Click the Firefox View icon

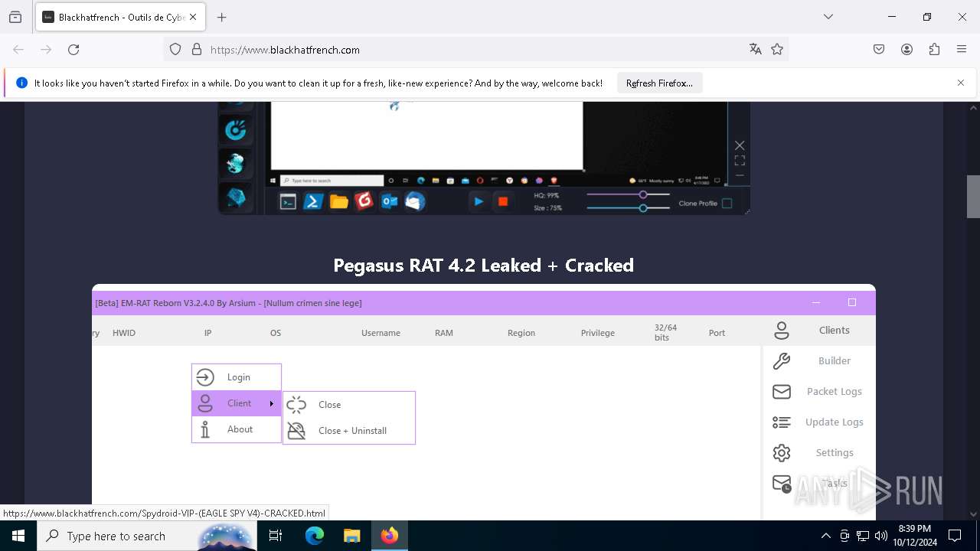[15, 17]
